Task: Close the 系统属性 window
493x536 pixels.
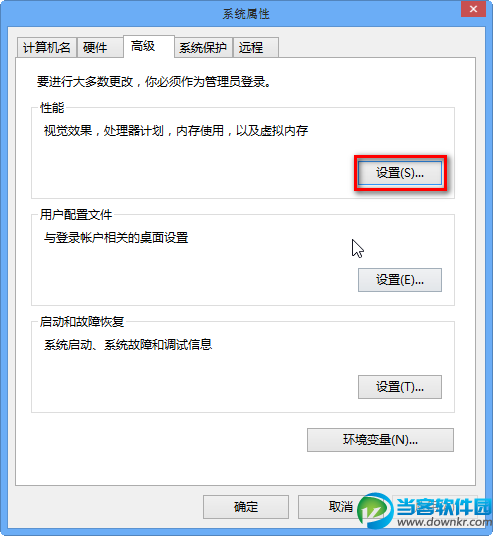Action: point(473,9)
